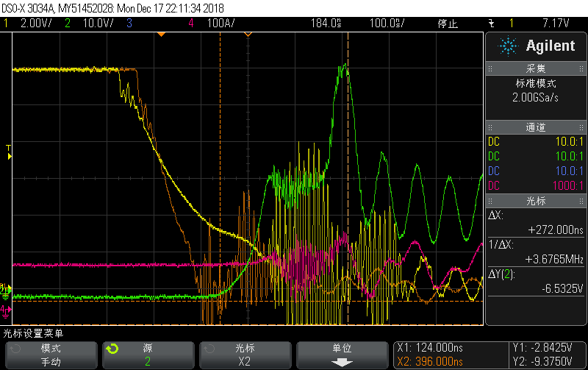
Task: Click the X2: 396.000ns readout
Action: [x=430, y=362]
